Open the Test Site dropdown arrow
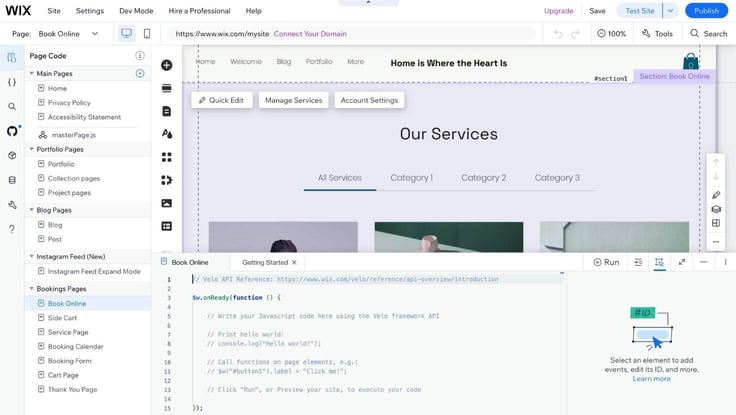736x415 pixels. tap(670, 11)
